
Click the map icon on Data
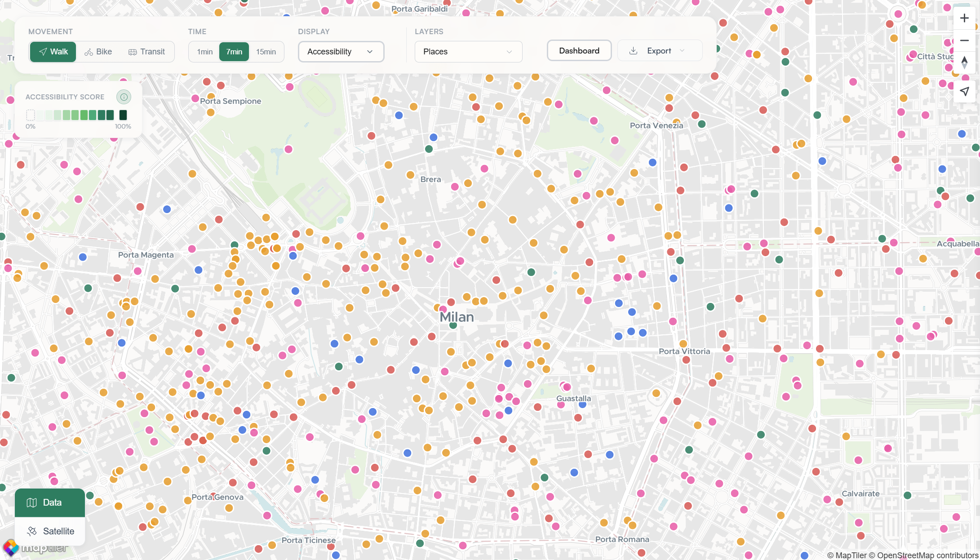pos(31,502)
